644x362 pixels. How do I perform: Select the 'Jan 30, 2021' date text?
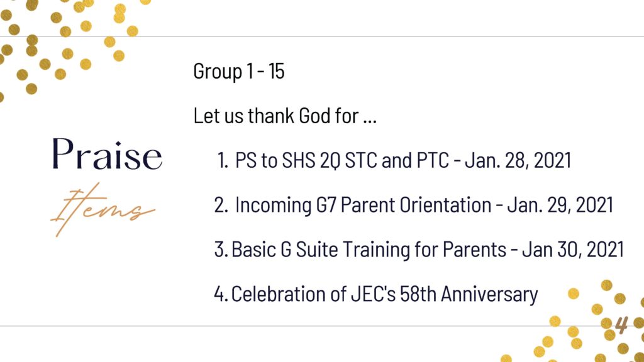pos(573,250)
